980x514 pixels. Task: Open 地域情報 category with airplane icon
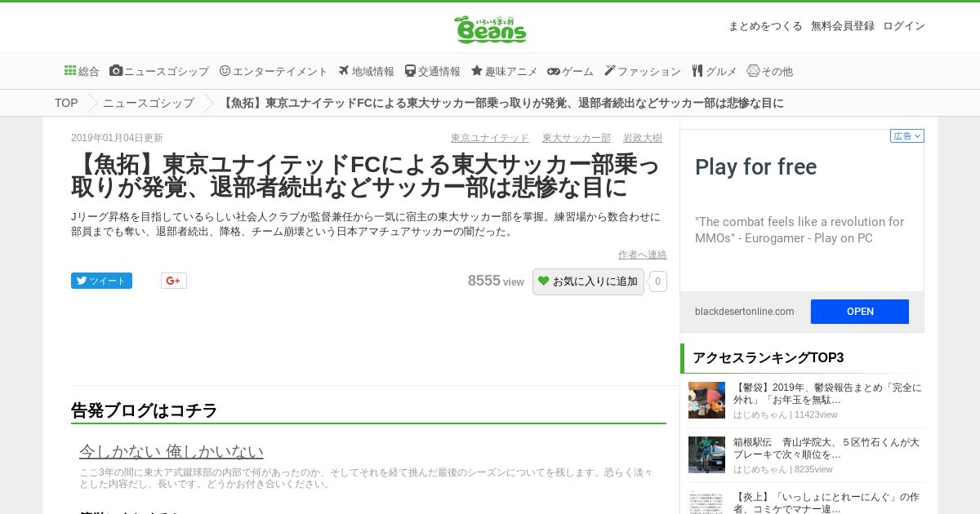(366, 71)
